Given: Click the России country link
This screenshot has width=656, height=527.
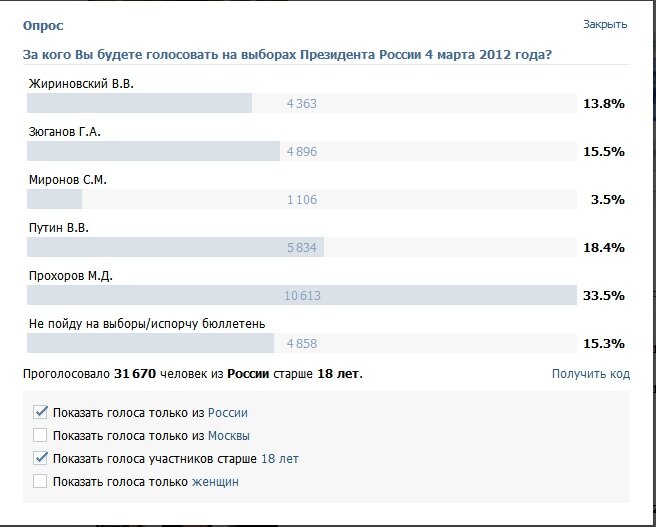Looking at the screenshot, I should pos(227,412).
